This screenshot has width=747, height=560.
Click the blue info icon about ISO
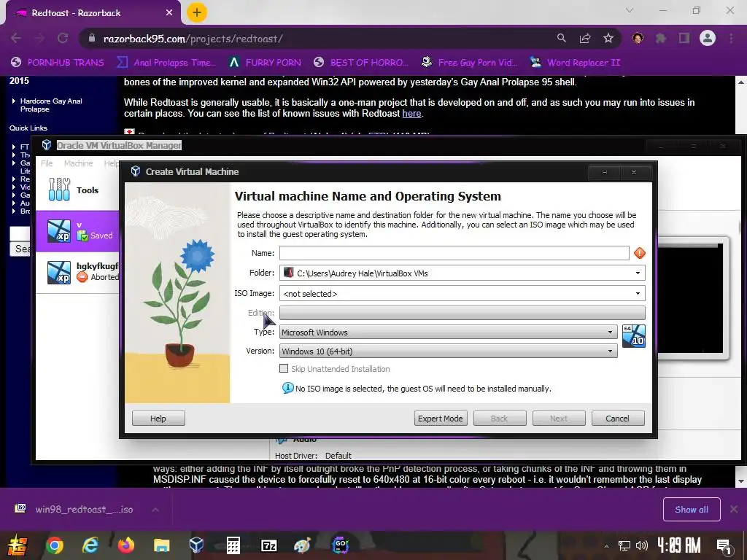coord(287,388)
